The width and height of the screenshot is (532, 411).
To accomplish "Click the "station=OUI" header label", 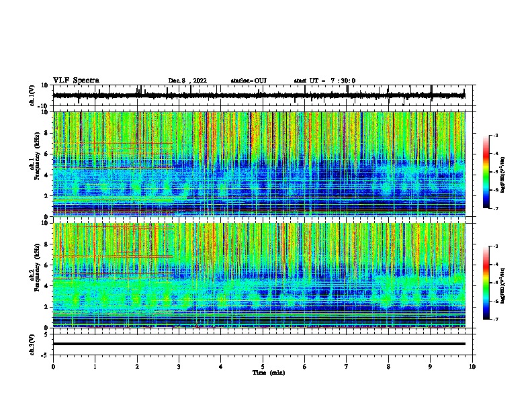I will pyautogui.click(x=249, y=81).
